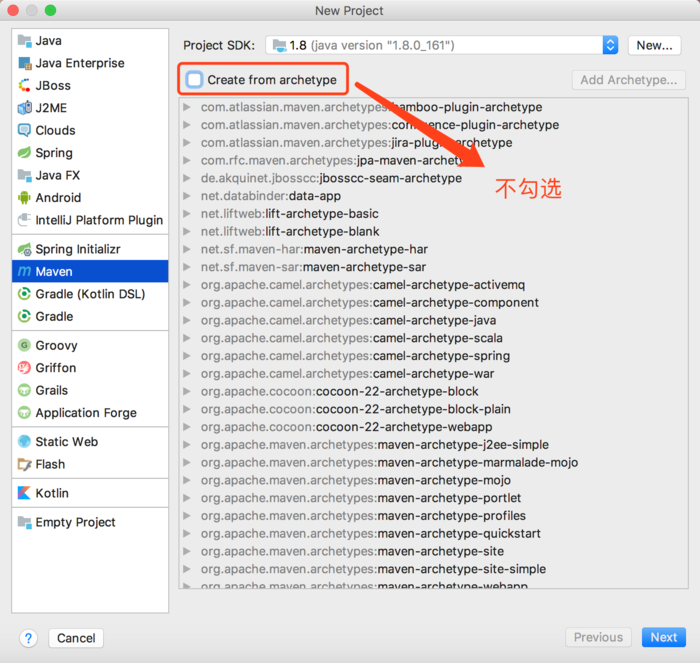Select jira-plugin-archetype row text
Viewport: 700px width, 663px height.
[356, 143]
